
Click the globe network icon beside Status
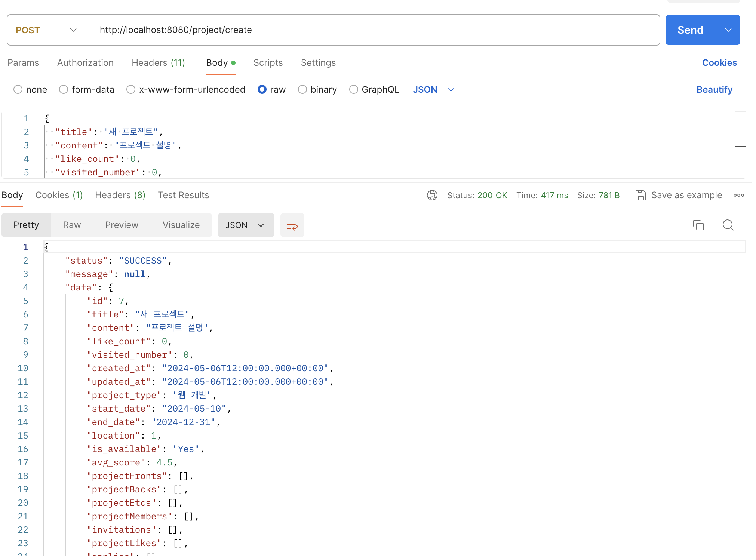[432, 195]
